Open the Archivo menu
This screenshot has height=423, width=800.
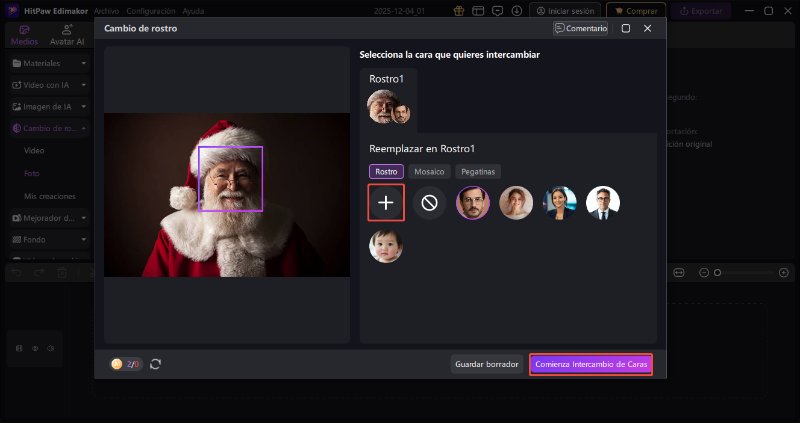(x=107, y=11)
